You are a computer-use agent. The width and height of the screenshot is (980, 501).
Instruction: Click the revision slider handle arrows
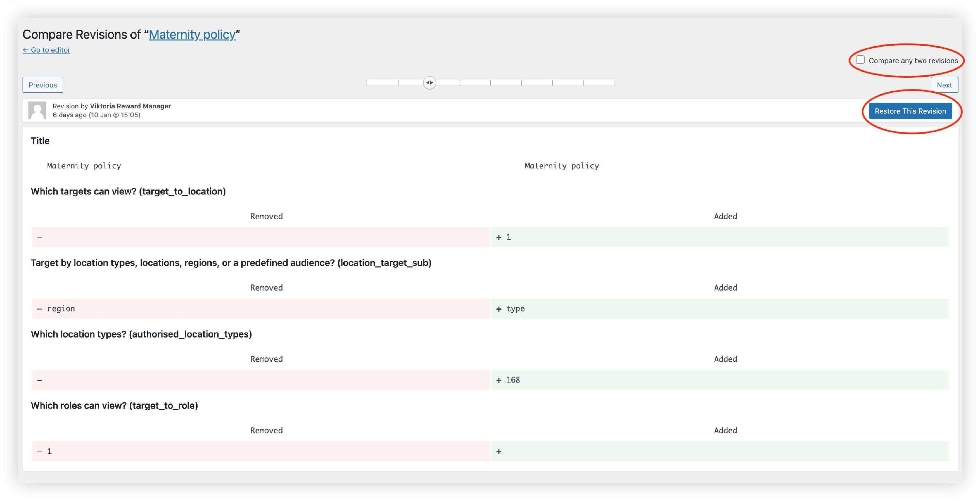(430, 83)
